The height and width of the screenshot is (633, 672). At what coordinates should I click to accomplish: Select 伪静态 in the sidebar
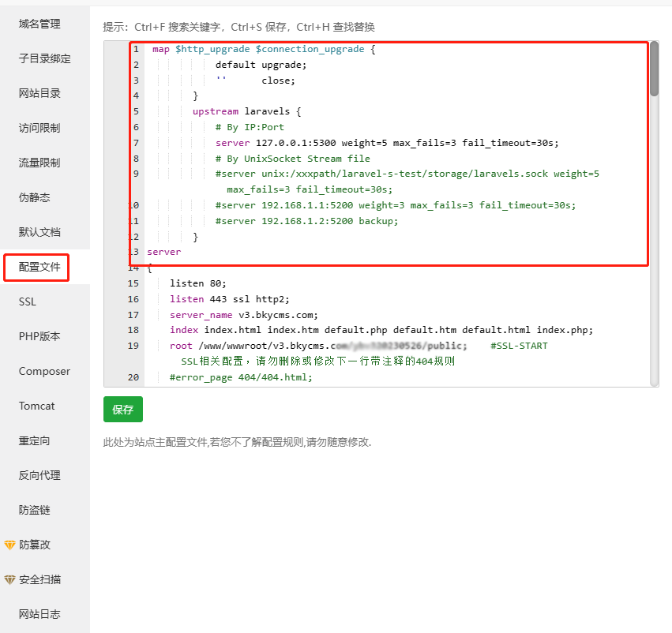(x=34, y=197)
